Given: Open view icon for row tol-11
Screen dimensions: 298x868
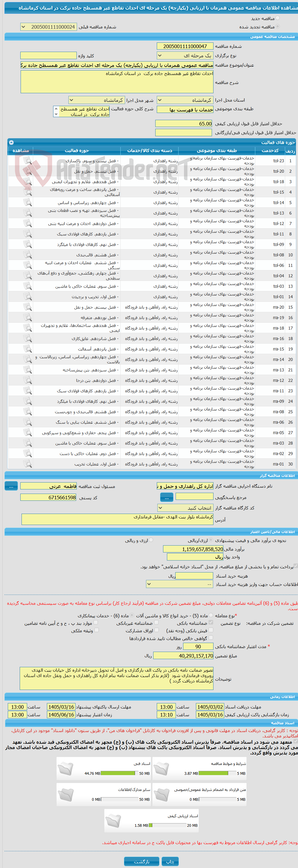Looking at the screenshot, I should coord(27,234).
